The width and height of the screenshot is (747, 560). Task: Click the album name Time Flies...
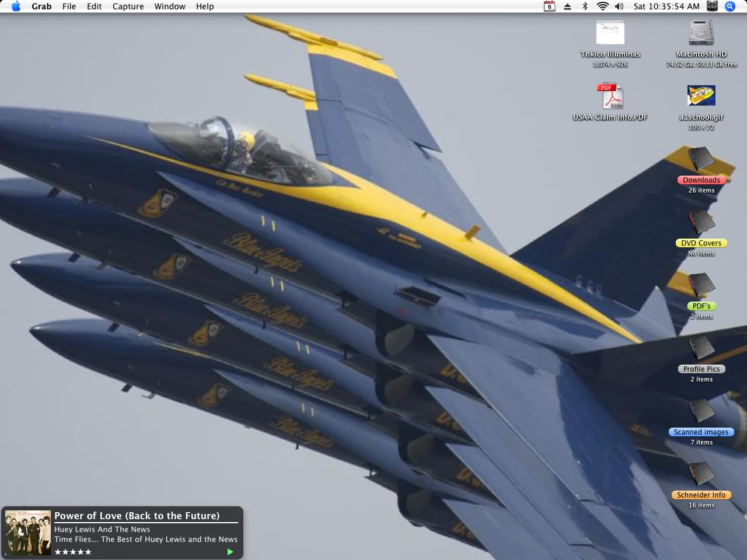[146, 540]
